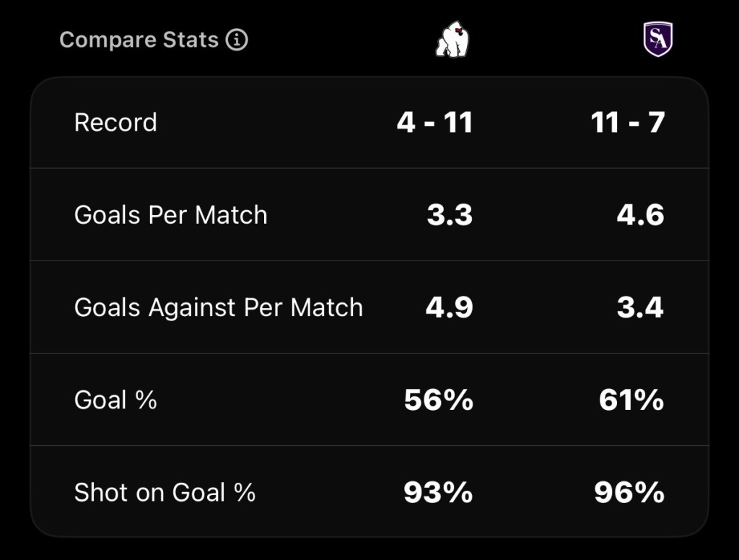Screen dimensions: 739x560
Task: Click the 96% shot on goal value
Action: tap(629, 492)
